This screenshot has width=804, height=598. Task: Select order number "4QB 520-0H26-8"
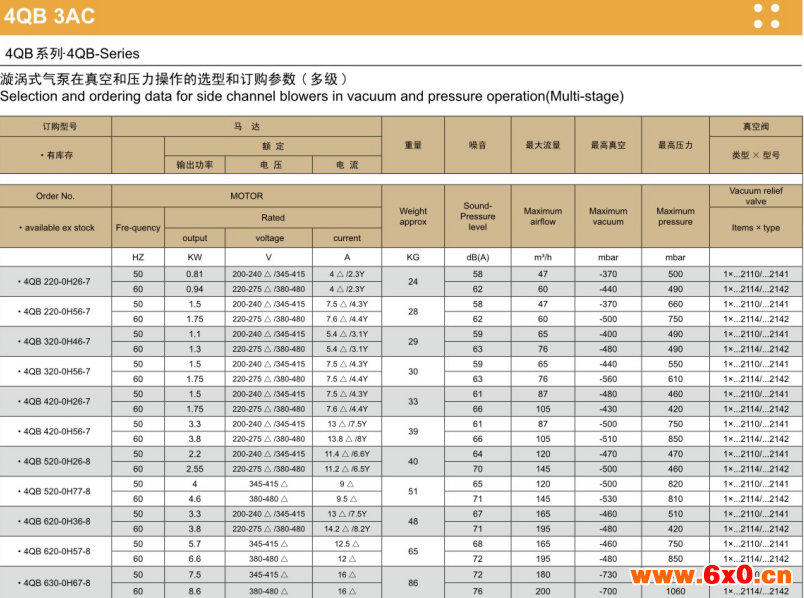pos(56,462)
